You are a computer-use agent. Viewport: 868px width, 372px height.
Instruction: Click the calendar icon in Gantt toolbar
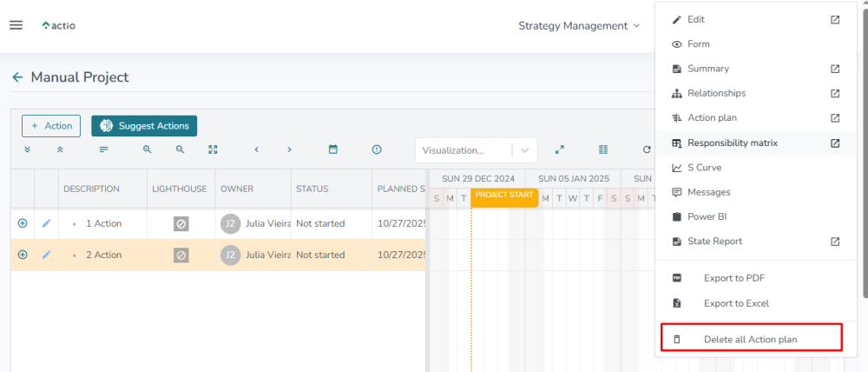click(x=332, y=149)
